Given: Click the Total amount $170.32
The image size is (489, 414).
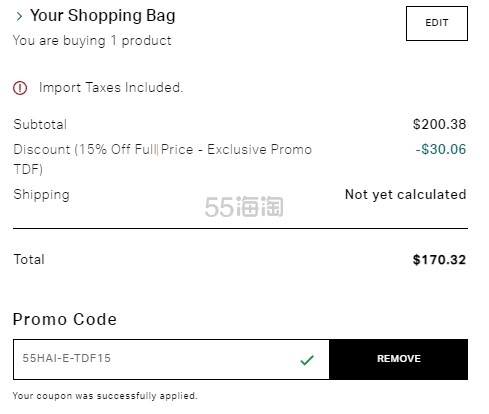Looking at the screenshot, I should click(x=439, y=260).
